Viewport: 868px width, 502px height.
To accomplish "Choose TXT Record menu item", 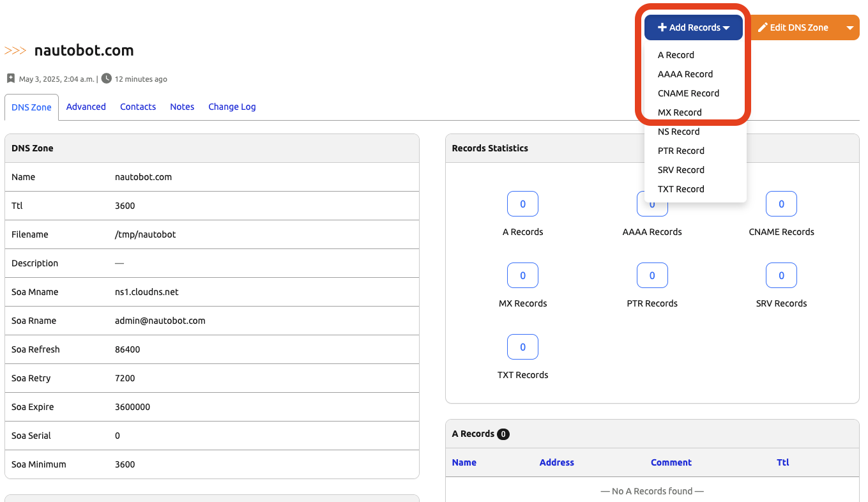I will coord(681,189).
